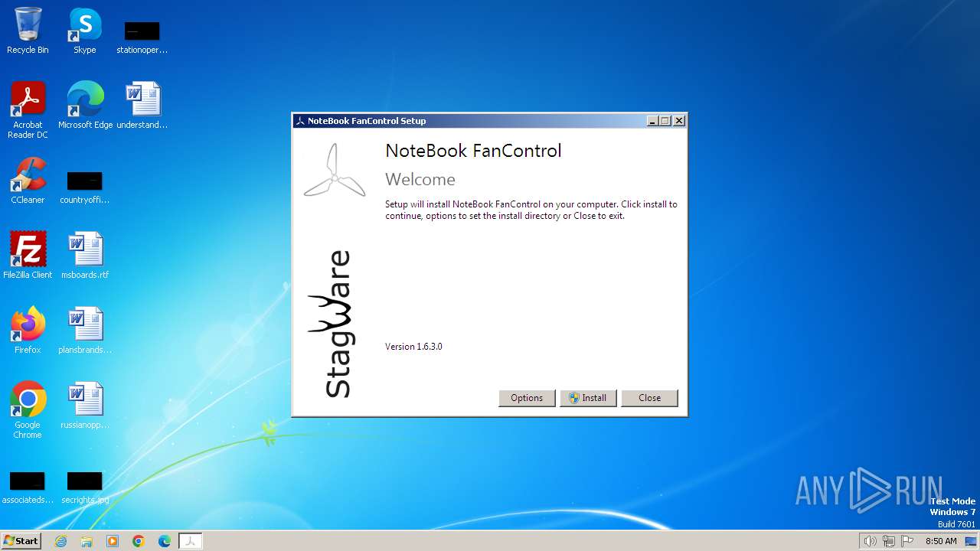
Task: Open the Windows Start menu
Action: (21, 541)
